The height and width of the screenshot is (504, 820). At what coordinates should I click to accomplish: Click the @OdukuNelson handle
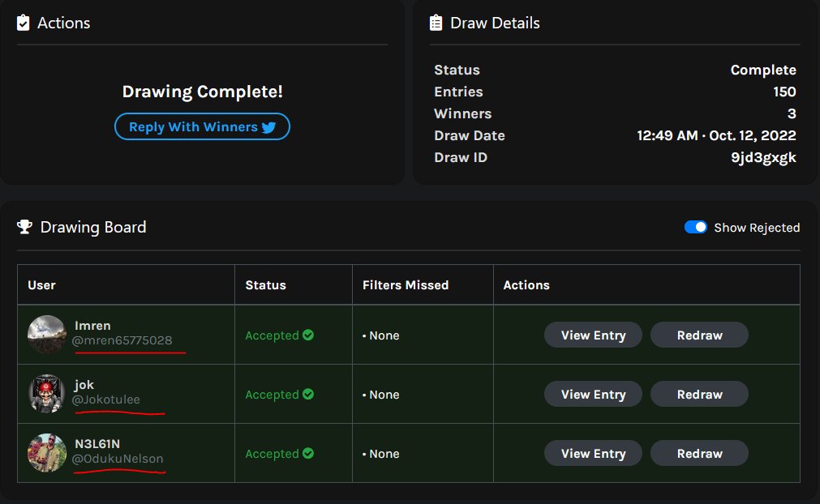click(x=118, y=459)
